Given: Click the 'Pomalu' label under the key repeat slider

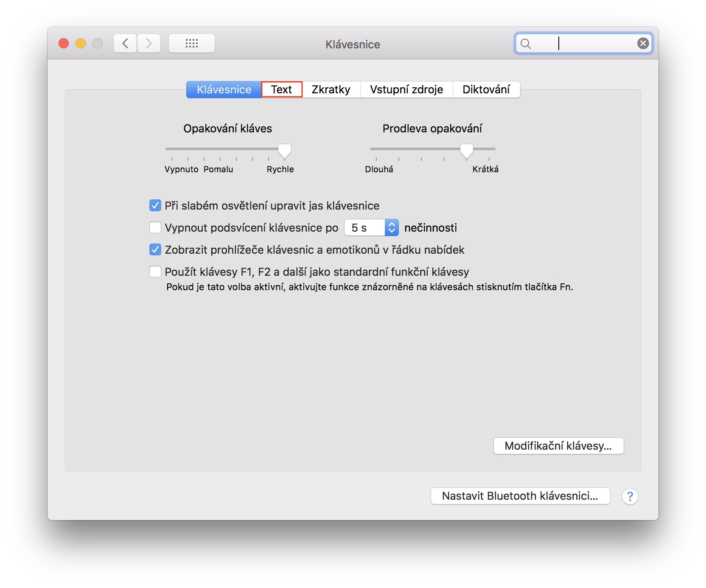Looking at the screenshot, I should tap(219, 169).
